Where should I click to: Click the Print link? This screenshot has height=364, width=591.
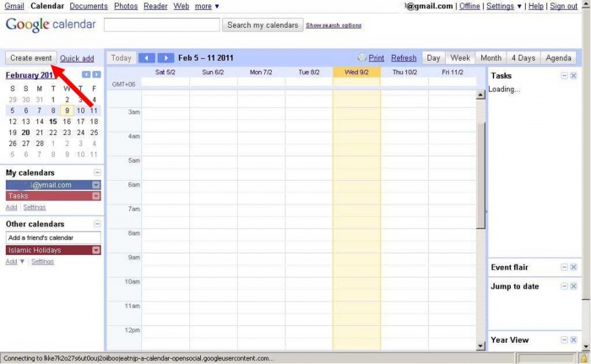click(377, 58)
